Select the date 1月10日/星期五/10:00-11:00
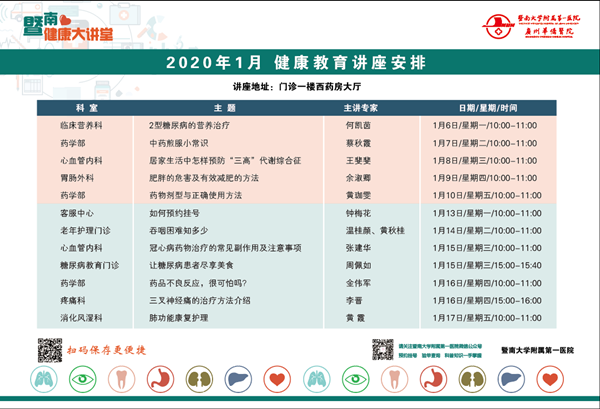This screenshot has width=600, height=409. (x=487, y=196)
